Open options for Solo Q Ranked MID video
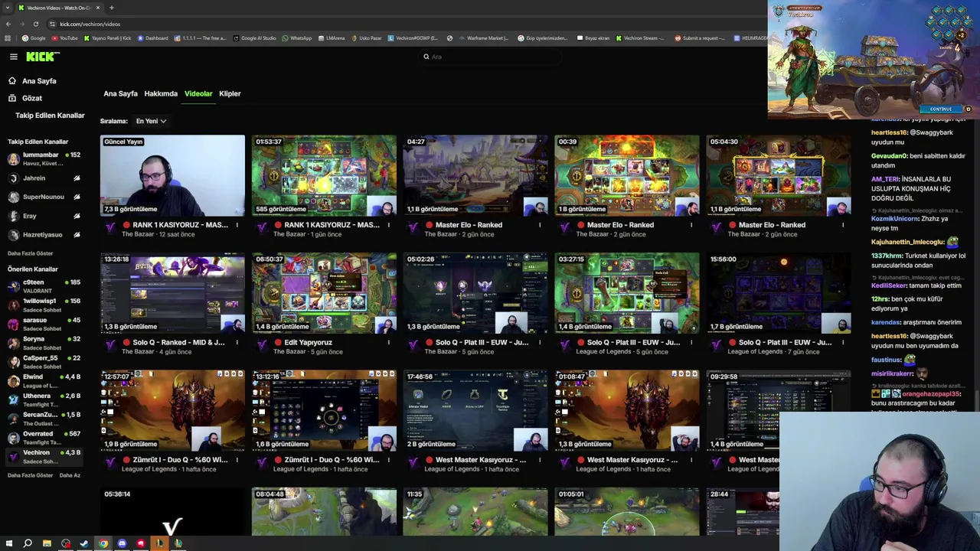 (x=237, y=342)
